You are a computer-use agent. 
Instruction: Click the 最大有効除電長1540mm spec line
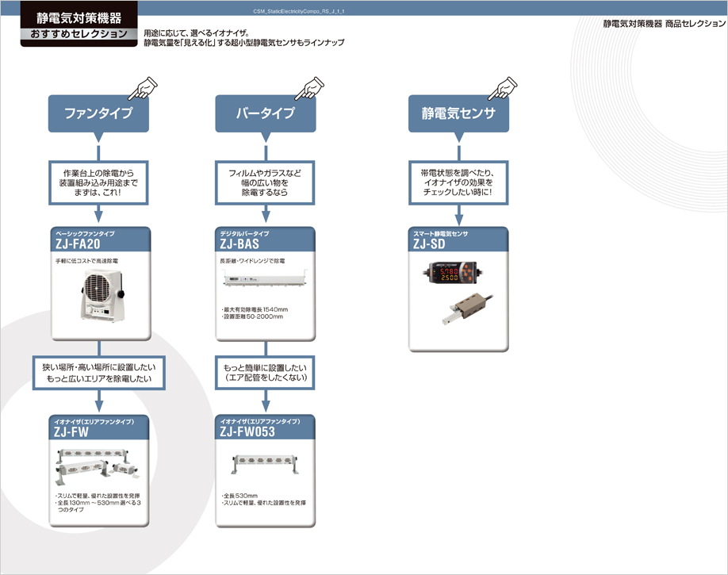point(255,309)
